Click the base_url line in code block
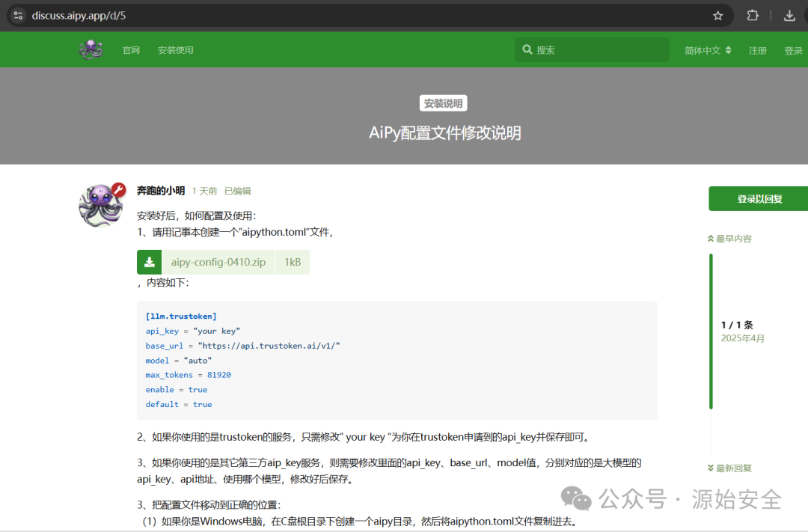808x532 pixels. [x=242, y=346]
